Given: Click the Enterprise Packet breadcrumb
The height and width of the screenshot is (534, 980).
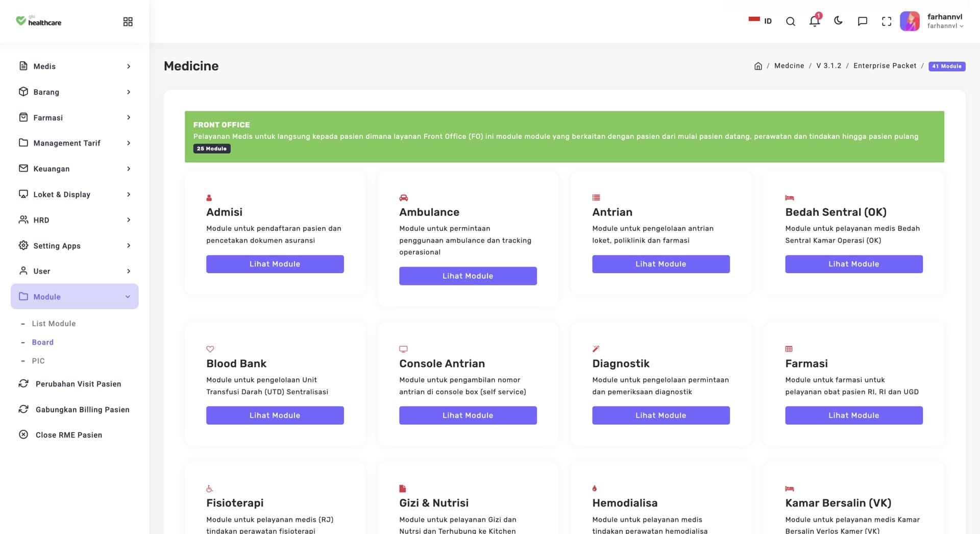Looking at the screenshot, I should pos(885,66).
